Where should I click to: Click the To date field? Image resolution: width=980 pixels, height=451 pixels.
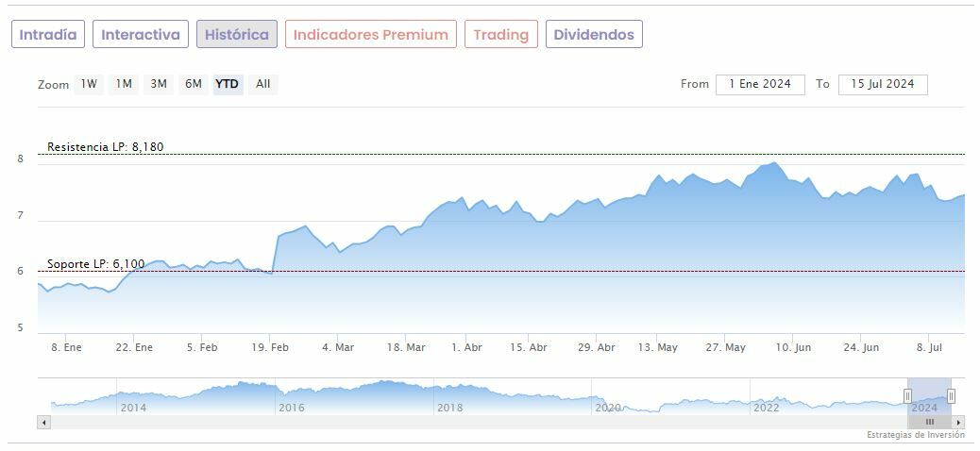pyautogui.click(x=883, y=84)
